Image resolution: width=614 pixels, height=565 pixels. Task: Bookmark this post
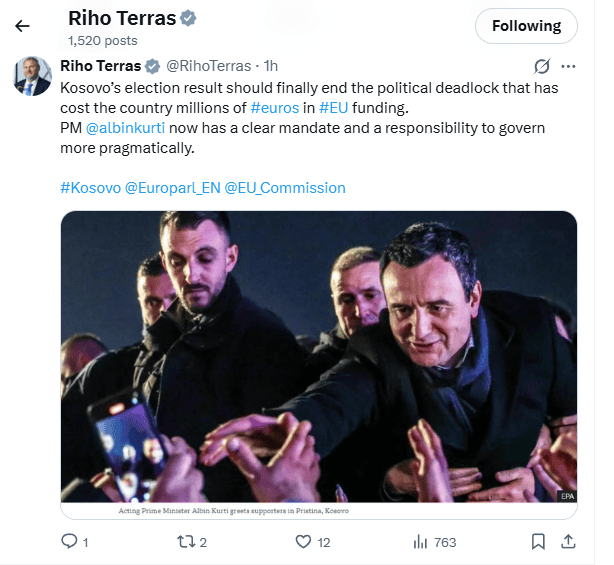coord(538,542)
